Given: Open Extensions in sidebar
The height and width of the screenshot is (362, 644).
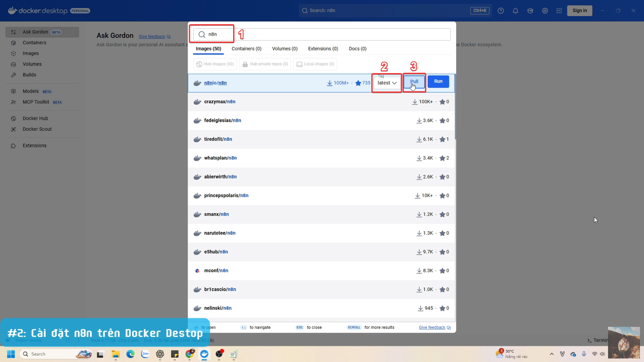Looking at the screenshot, I should coord(42,145).
